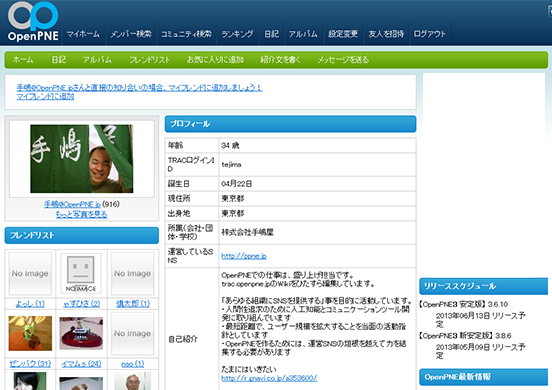Go to ホーム in green menu bar

click(23, 60)
